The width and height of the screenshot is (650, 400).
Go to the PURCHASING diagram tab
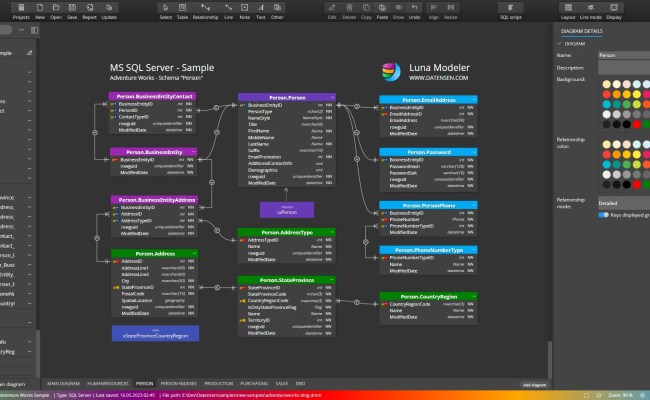click(254, 383)
